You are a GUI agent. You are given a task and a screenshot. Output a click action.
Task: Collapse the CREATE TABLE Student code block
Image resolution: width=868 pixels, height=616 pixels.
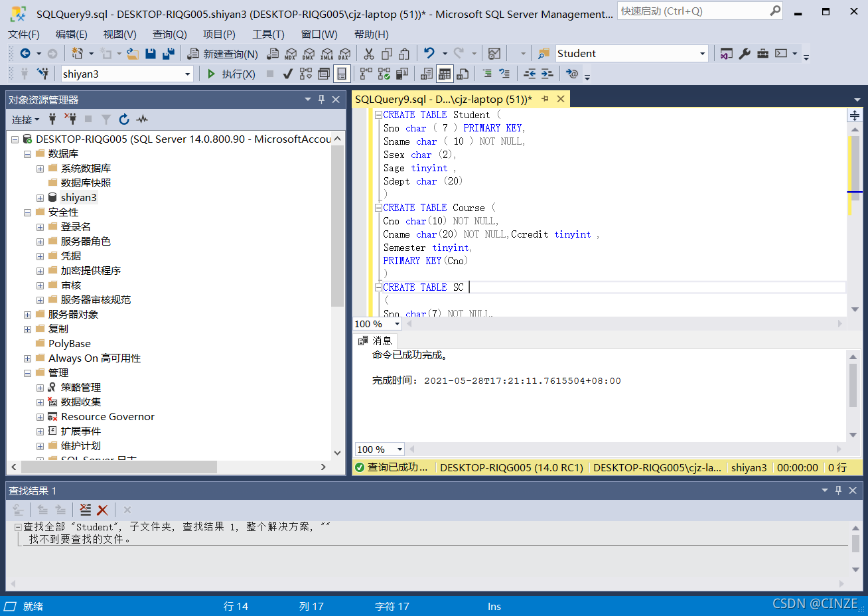pyautogui.click(x=378, y=115)
